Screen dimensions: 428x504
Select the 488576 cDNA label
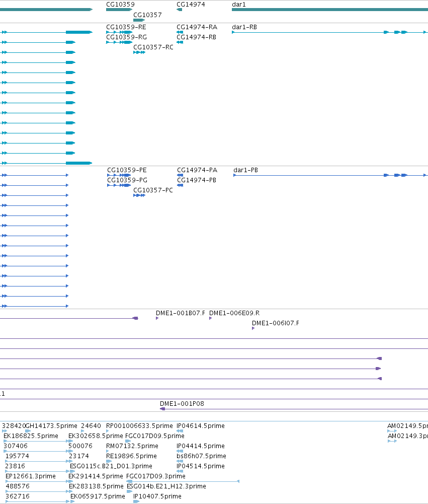18,486
